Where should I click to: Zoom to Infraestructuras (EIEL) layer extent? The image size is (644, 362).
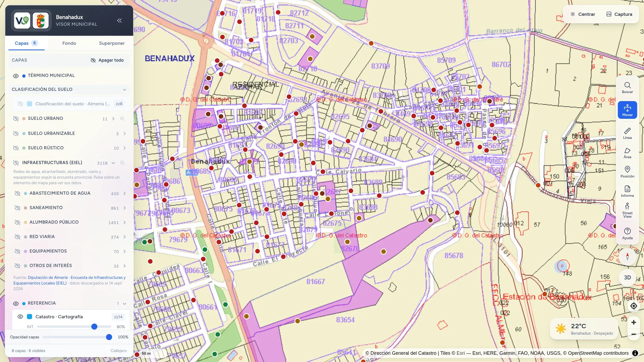[x=122, y=163]
